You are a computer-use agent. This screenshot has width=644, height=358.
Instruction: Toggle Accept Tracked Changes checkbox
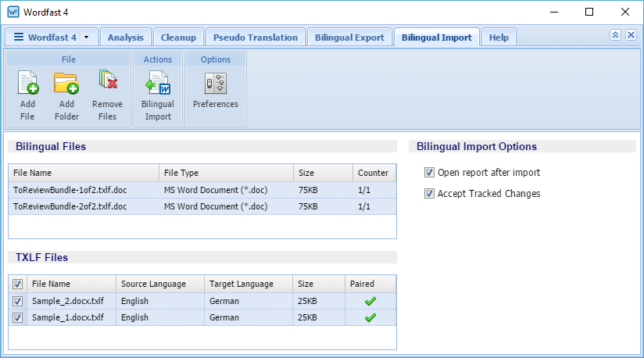(429, 193)
